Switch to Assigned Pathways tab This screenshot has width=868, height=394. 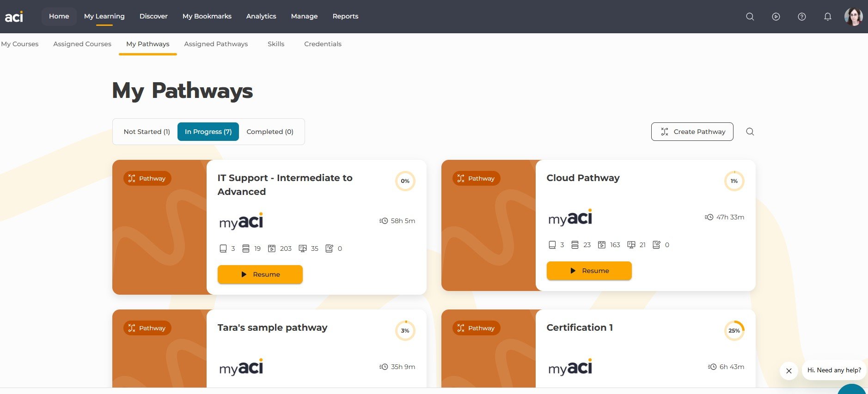216,44
